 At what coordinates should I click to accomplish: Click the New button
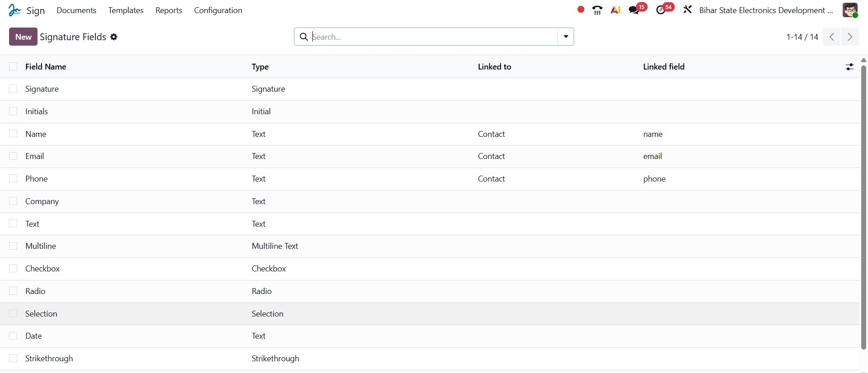coord(23,37)
